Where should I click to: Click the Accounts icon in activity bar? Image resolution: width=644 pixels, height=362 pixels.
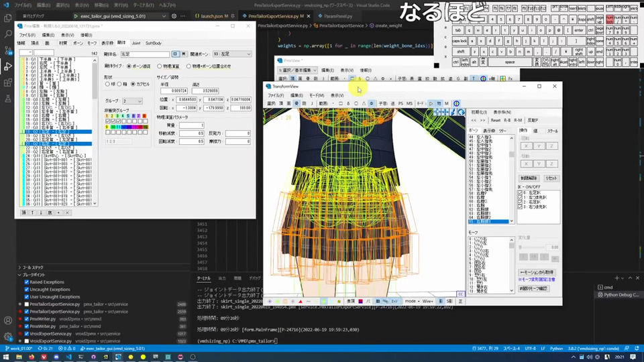(x=8, y=321)
